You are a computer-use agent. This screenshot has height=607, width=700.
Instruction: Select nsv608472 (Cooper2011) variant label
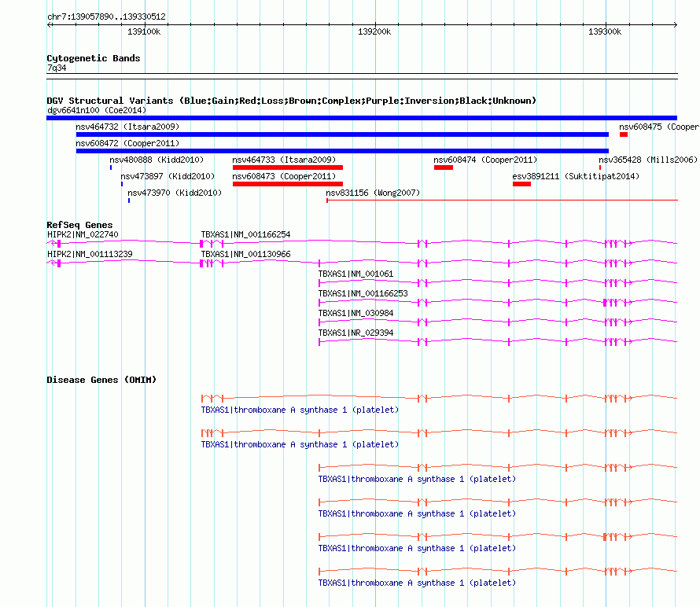pyautogui.click(x=127, y=143)
